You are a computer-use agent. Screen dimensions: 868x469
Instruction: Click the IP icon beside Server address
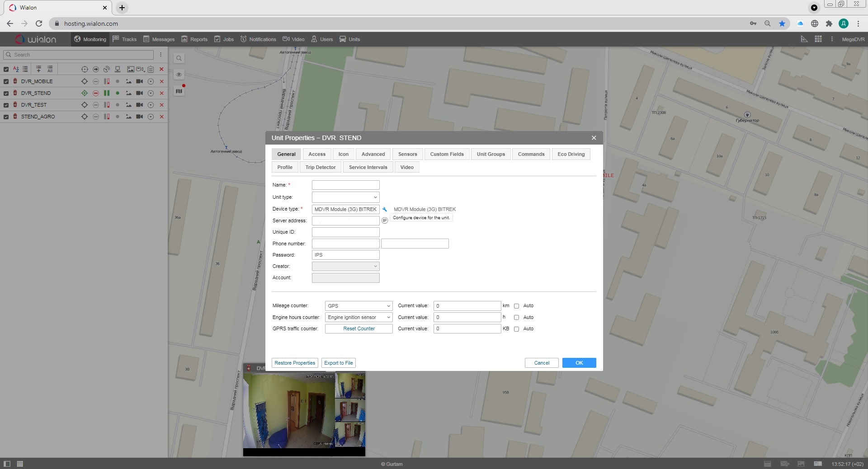[x=385, y=220]
